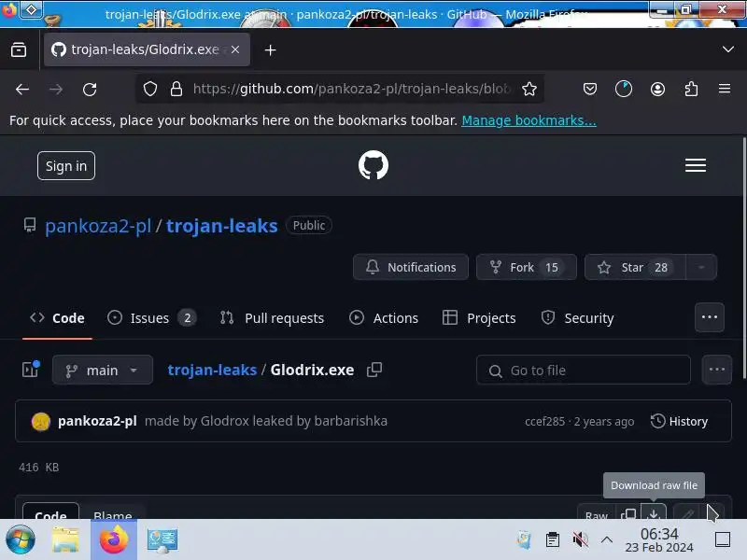Screen dimensions: 747x560
Task: Open pankoza2-pl avatar image
Action: coord(40,422)
